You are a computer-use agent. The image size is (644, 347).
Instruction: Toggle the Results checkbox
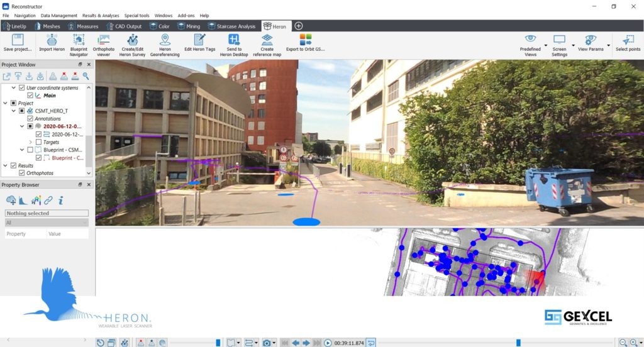[x=14, y=165]
